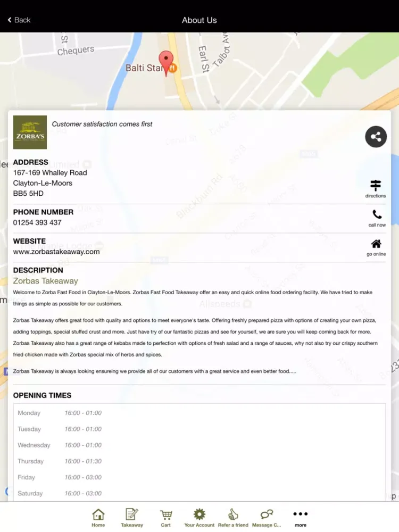This screenshot has width=399, height=532.
Task: Go back using the Back button
Action: click(19, 20)
